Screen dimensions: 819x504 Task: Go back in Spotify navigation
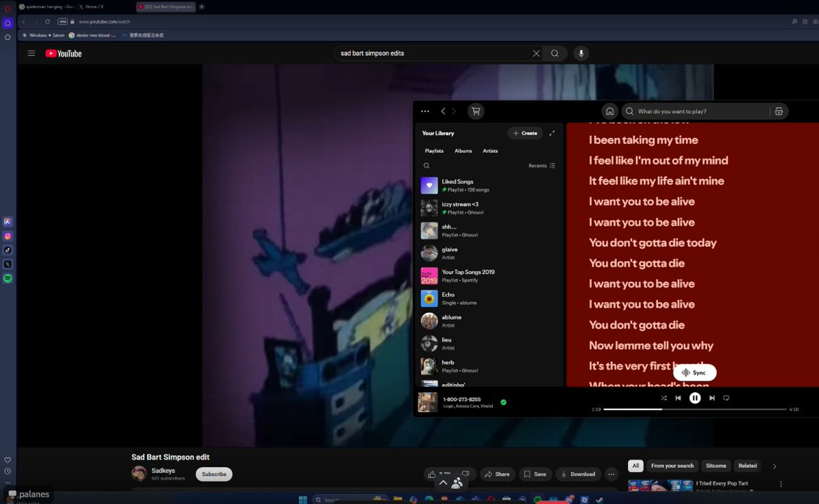coord(443,111)
